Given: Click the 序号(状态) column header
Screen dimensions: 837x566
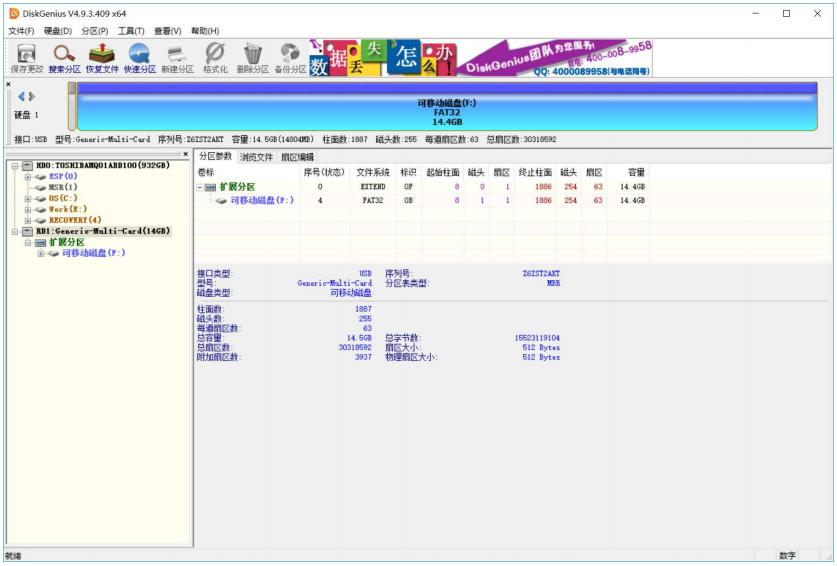Looking at the screenshot, I should (325, 172).
